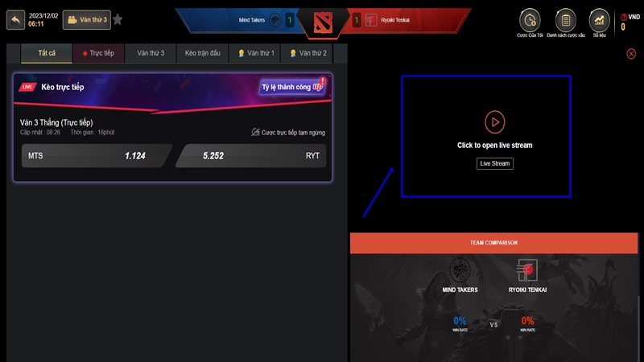This screenshot has width=644, height=362.
Task: Close the stream panel with red X
Action: 631,54
